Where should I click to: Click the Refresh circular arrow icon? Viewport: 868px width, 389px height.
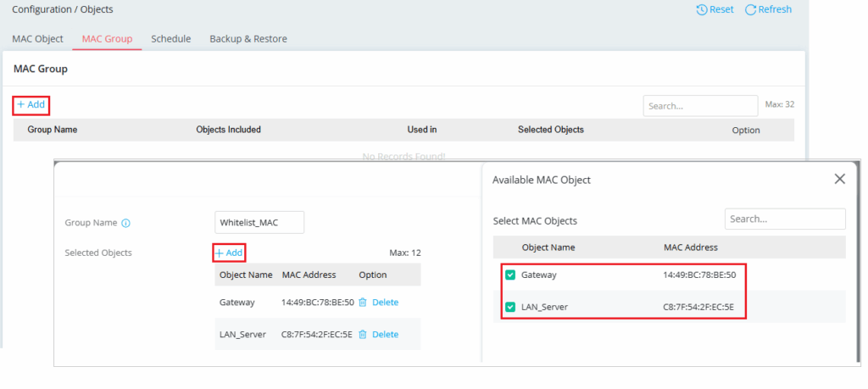click(750, 9)
